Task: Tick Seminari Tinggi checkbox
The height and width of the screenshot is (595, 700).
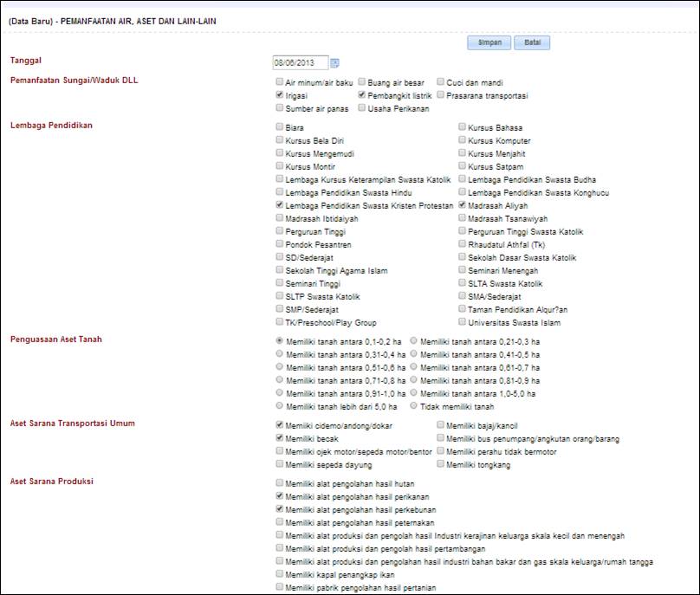Action: [280, 281]
